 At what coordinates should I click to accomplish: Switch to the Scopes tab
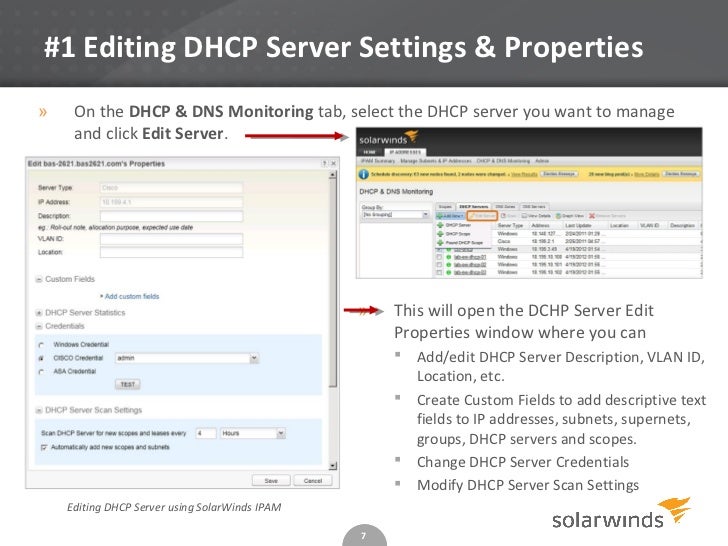[x=445, y=207]
